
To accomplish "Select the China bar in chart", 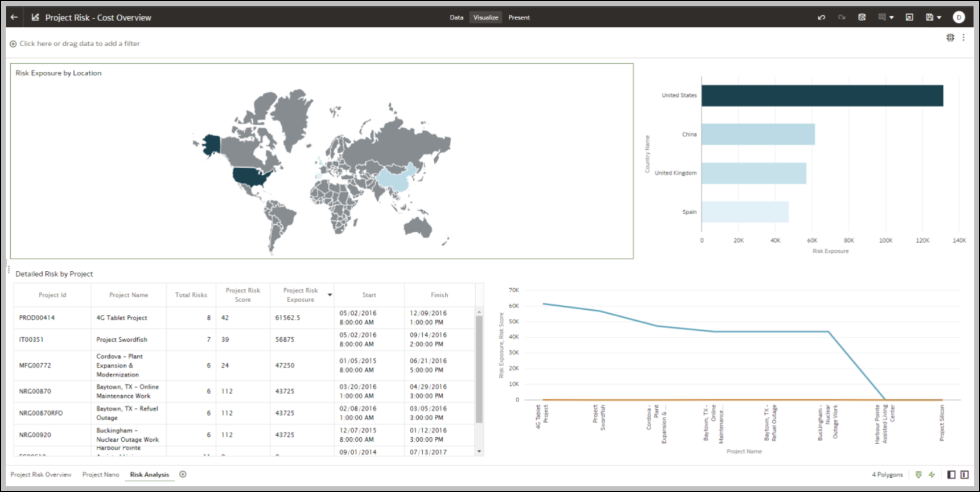I will point(758,134).
